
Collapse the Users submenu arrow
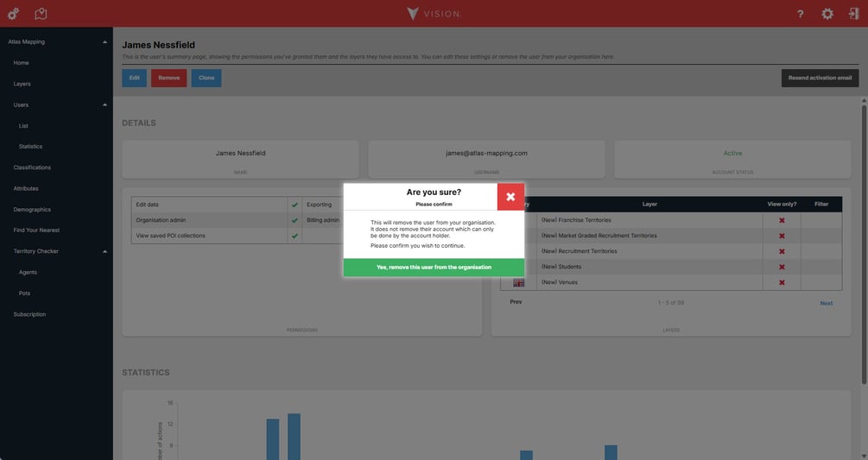point(105,105)
